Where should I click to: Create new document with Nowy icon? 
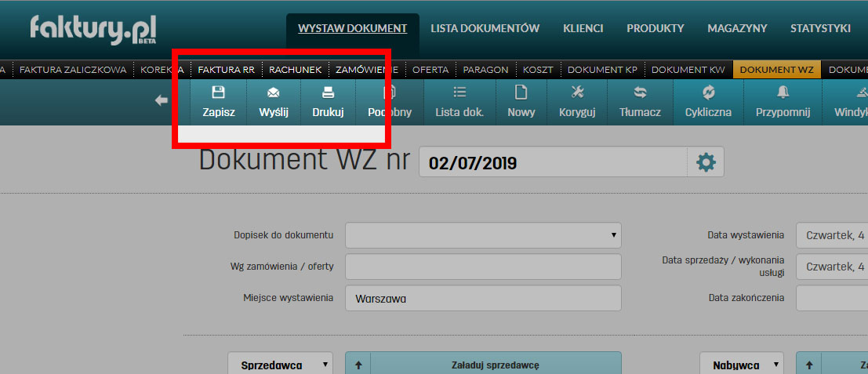click(521, 92)
